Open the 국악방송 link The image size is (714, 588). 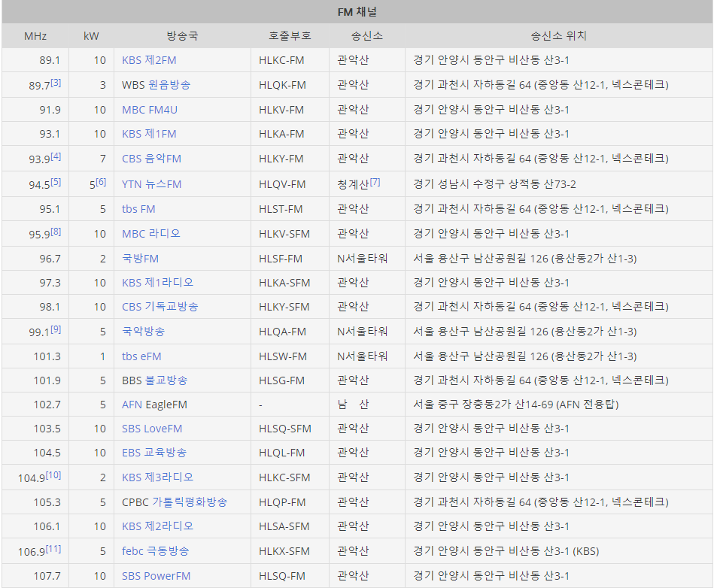pyautogui.click(x=143, y=332)
